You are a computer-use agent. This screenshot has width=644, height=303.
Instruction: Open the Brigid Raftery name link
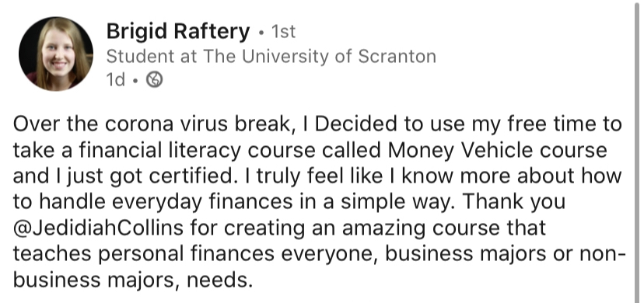178,32
